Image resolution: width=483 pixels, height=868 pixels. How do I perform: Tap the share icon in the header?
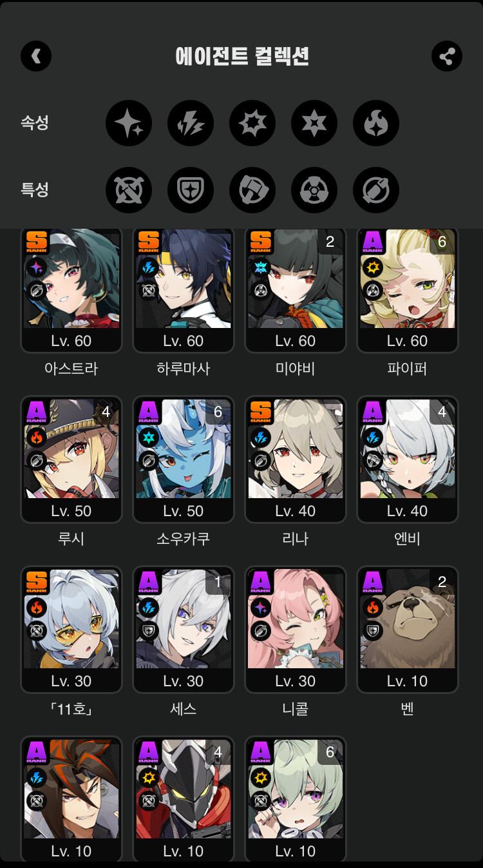click(x=447, y=56)
